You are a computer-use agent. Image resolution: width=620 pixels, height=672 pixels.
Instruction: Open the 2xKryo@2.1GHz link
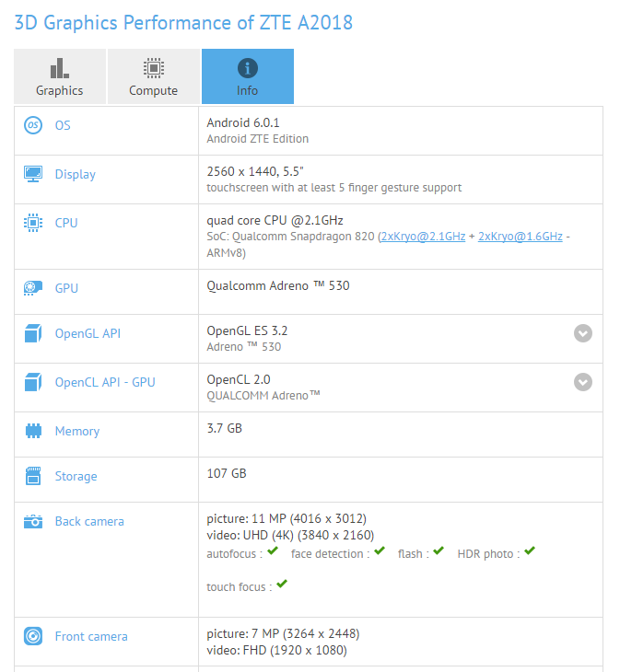pyautogui.click(x=424, y=237)
